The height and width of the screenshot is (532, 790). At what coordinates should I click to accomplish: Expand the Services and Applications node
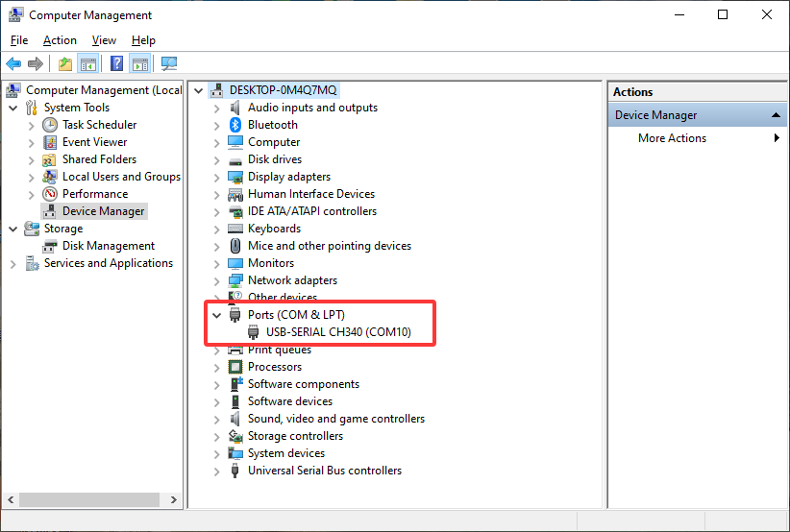pos(13,264)
